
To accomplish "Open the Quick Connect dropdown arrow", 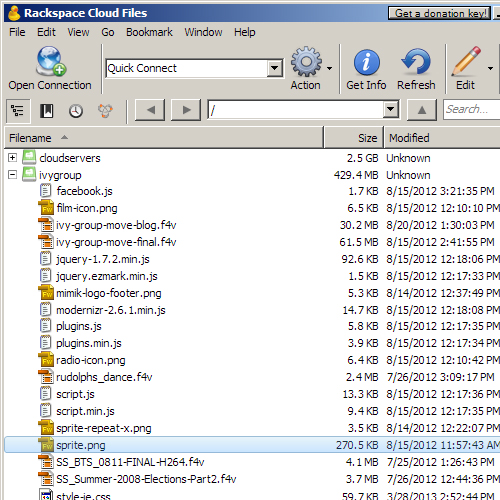I will click(x=275, y=68).
